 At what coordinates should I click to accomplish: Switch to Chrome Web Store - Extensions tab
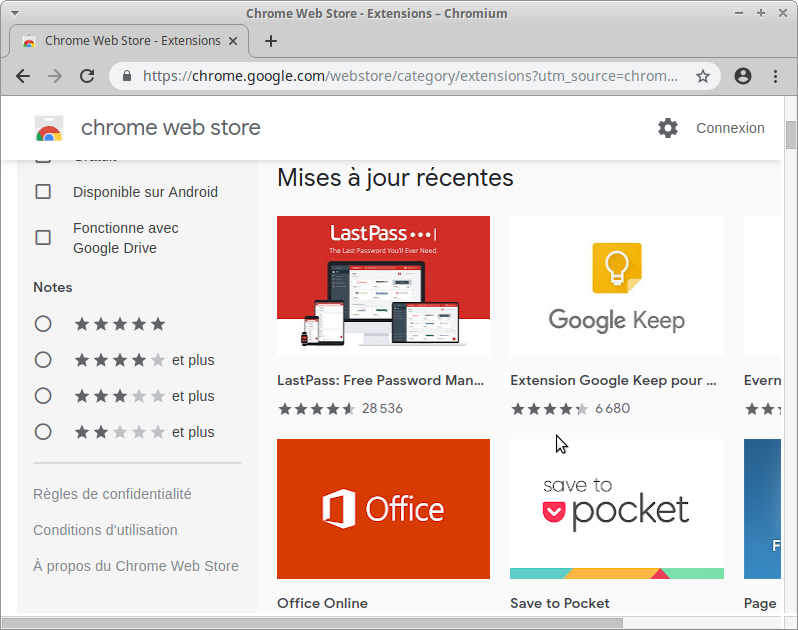[130, 41]
